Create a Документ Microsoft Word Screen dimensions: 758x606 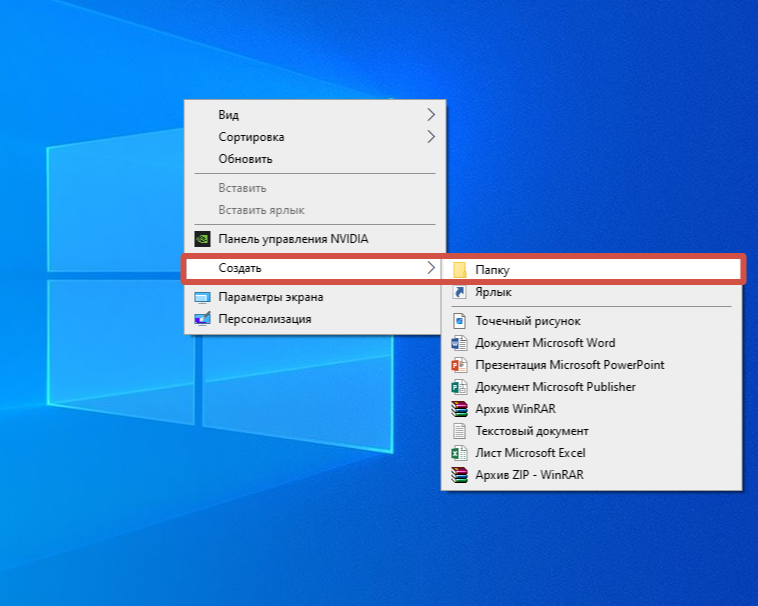(591, 343)
